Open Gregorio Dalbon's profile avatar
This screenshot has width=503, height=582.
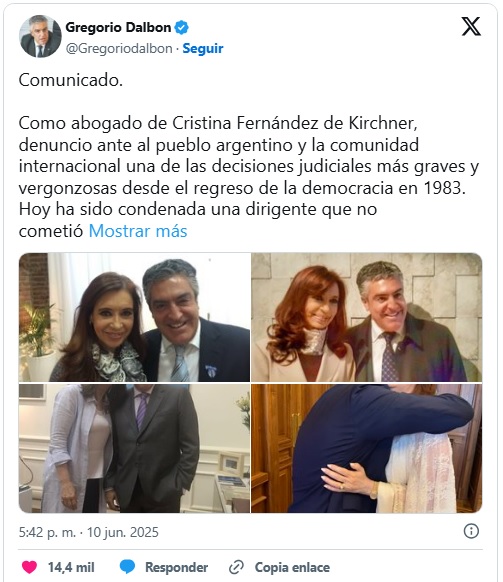pyautogui.click(x=40, y=36)
